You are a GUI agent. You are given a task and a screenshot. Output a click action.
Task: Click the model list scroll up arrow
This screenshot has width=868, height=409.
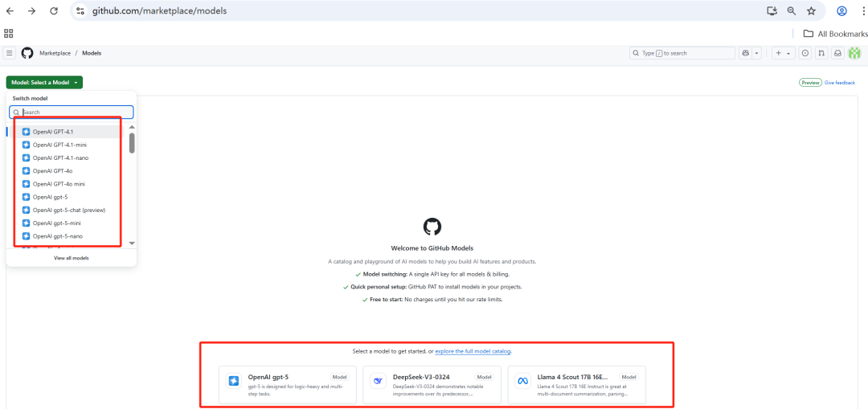tap(132, 125)
